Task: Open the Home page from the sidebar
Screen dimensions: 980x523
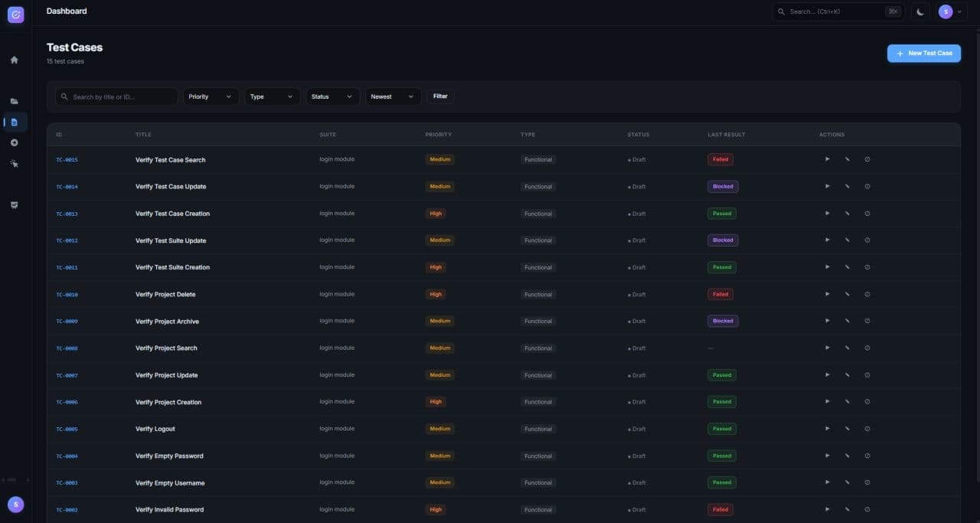Action: [15, 60]
